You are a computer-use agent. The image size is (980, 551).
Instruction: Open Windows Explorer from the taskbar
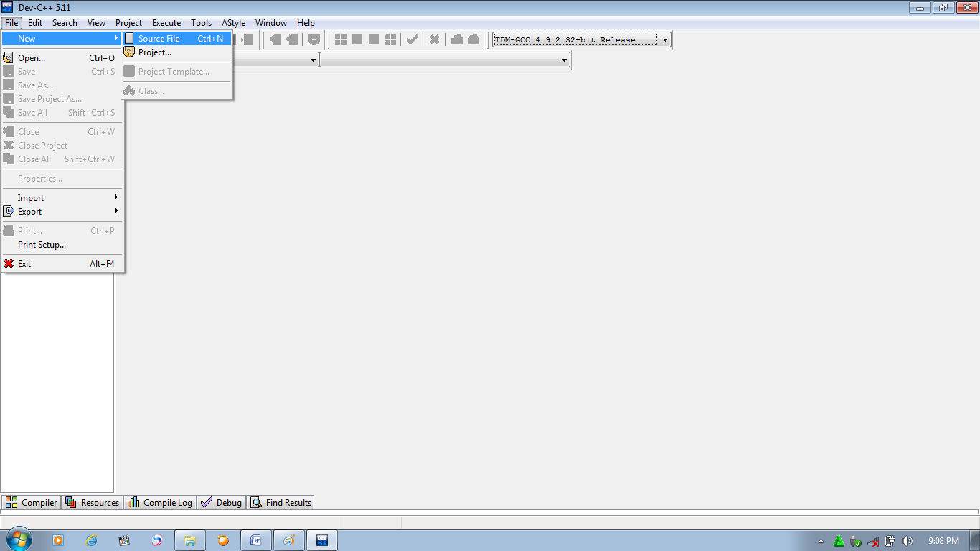point(190,540)
